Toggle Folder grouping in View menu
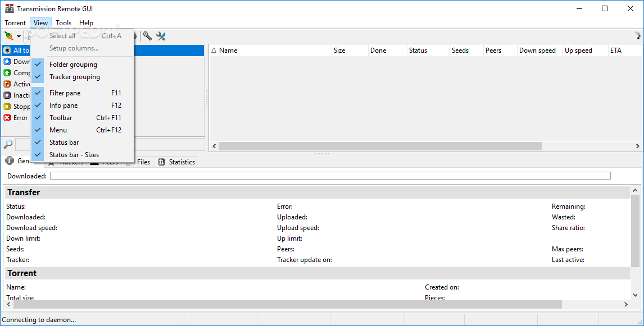 (x=82, y=65)
